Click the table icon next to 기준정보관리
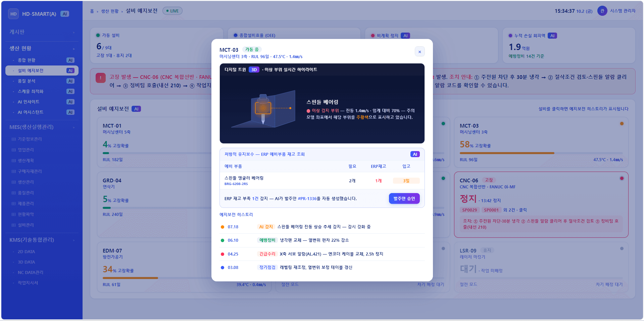The width and height of the screenshot is (644, 321). pos(14,139)
